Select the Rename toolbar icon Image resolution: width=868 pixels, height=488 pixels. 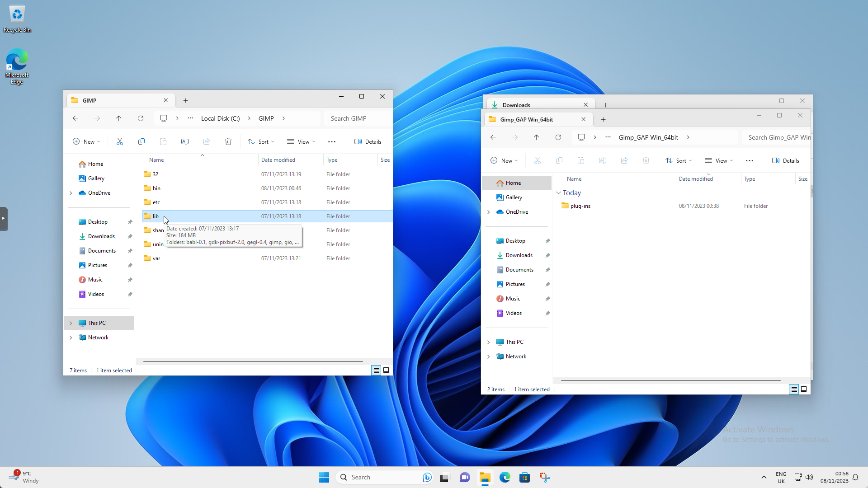(185, 141)
